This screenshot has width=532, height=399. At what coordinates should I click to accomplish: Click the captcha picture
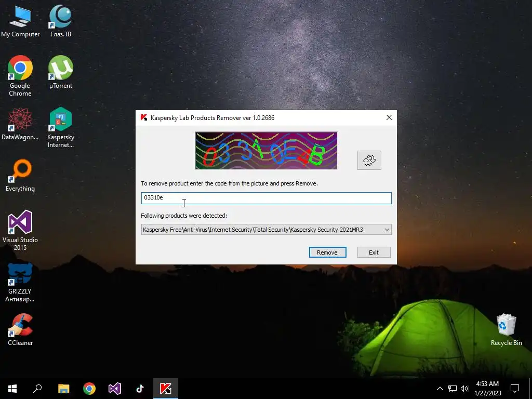click(x=266, y=151)
